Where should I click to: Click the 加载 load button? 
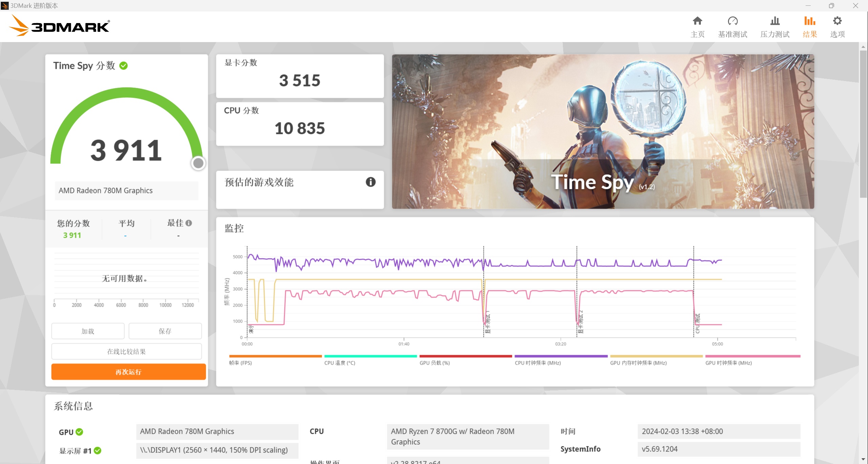88,331
